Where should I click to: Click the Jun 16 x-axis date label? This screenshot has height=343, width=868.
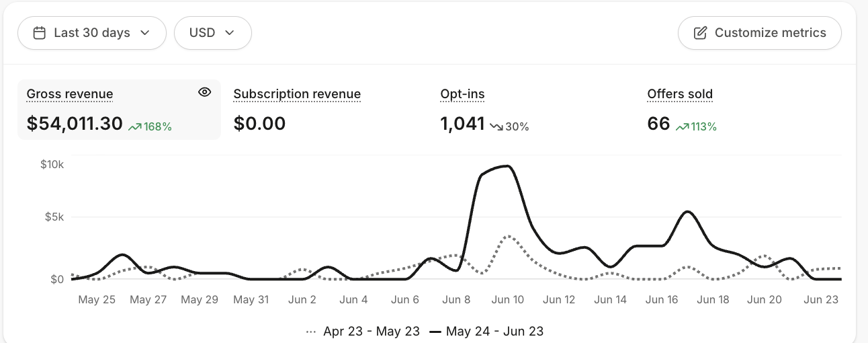(x=662, y=300)
